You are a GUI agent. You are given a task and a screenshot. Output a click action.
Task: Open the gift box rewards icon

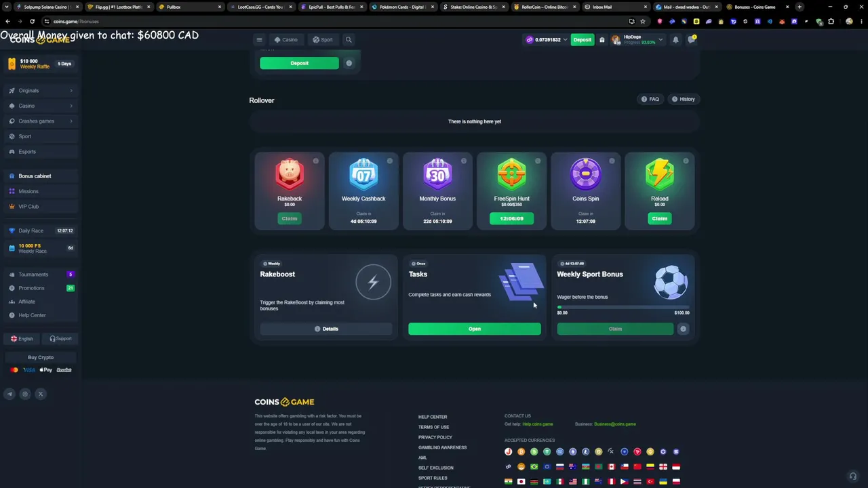click(x=601, y=40)
